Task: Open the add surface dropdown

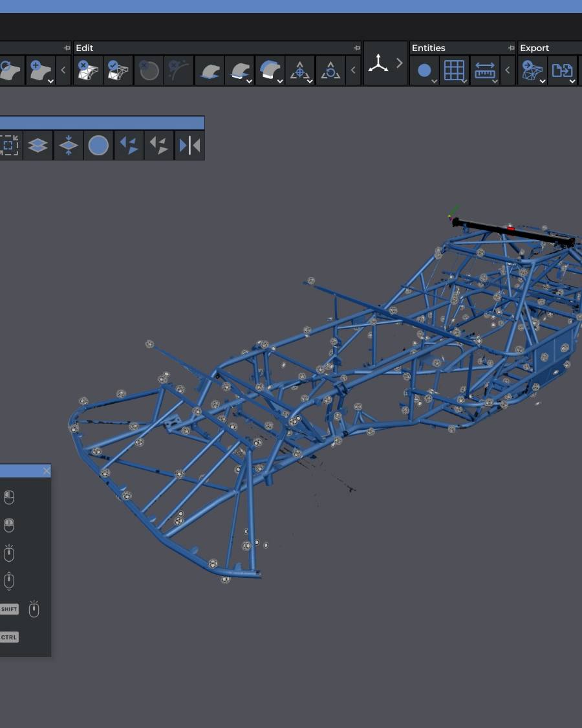Action: click(51, 82)
